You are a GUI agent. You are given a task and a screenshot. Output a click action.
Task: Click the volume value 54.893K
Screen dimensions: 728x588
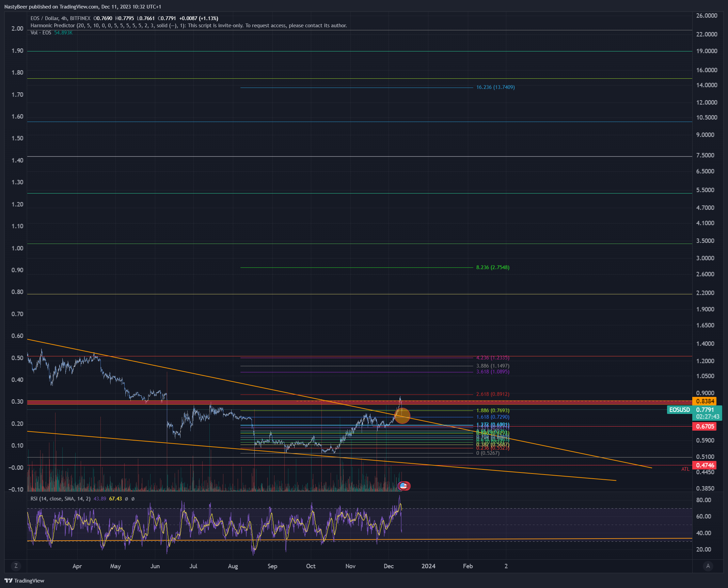pos(63,33)
